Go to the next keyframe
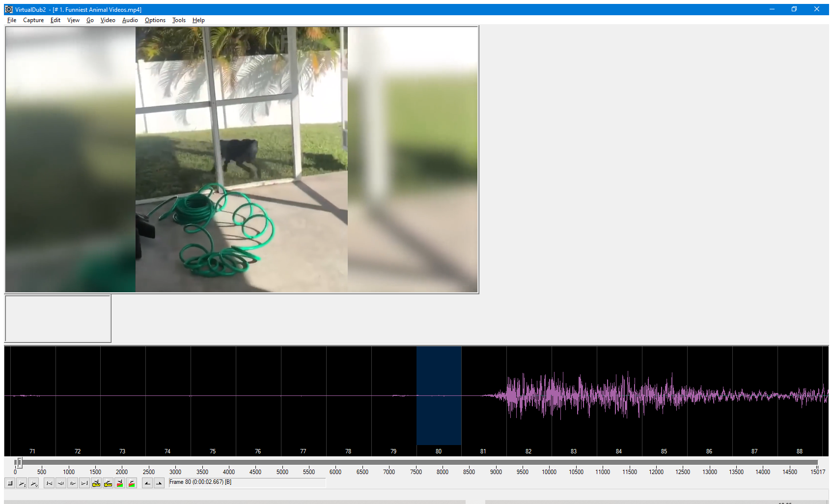This screenshot has width=833, height=504. point(108,483)
